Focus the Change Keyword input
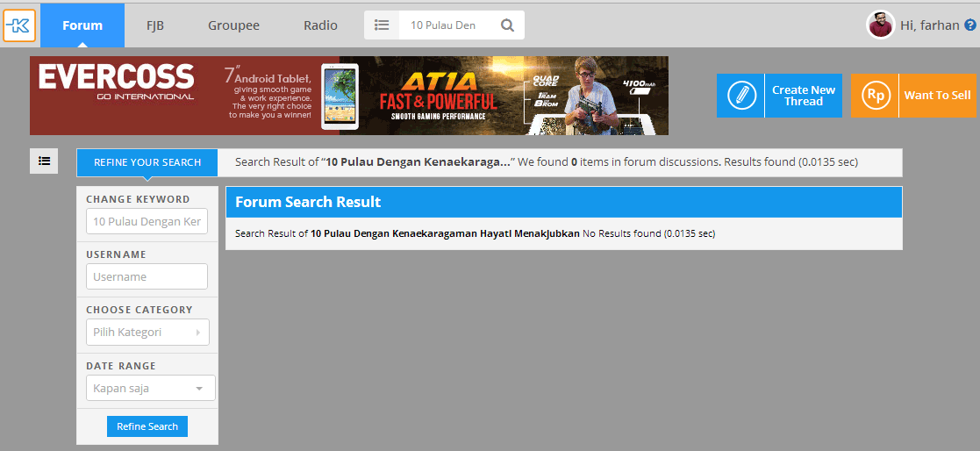The height and width of the screenshot is (451, 980). 147,221
